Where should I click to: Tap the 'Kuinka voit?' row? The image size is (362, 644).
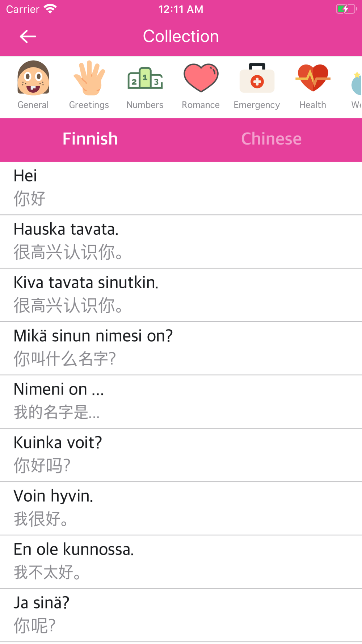pos(181,455)
